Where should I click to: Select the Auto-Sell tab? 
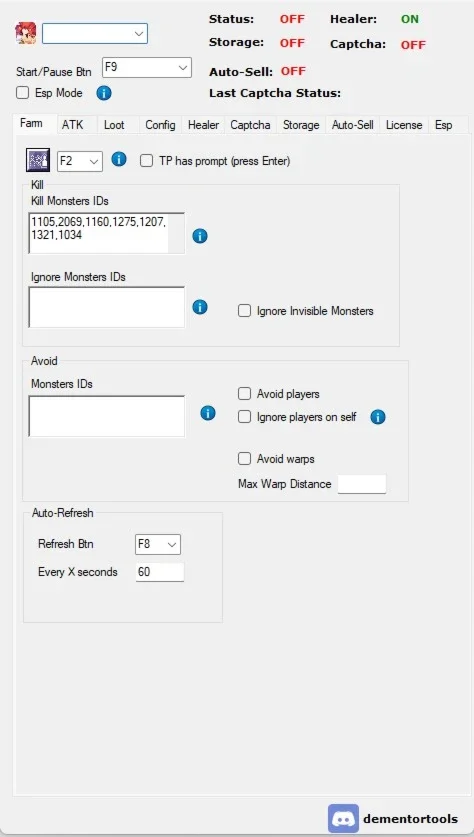[353, 125]
